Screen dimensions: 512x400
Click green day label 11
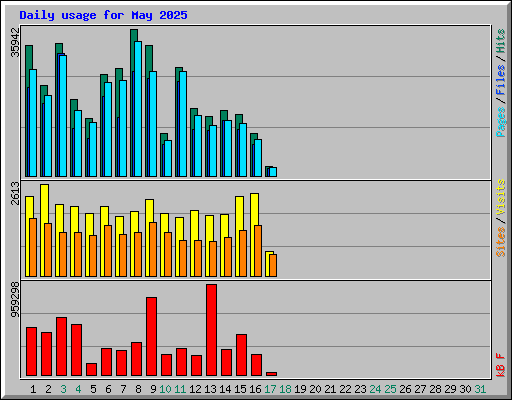180,389
